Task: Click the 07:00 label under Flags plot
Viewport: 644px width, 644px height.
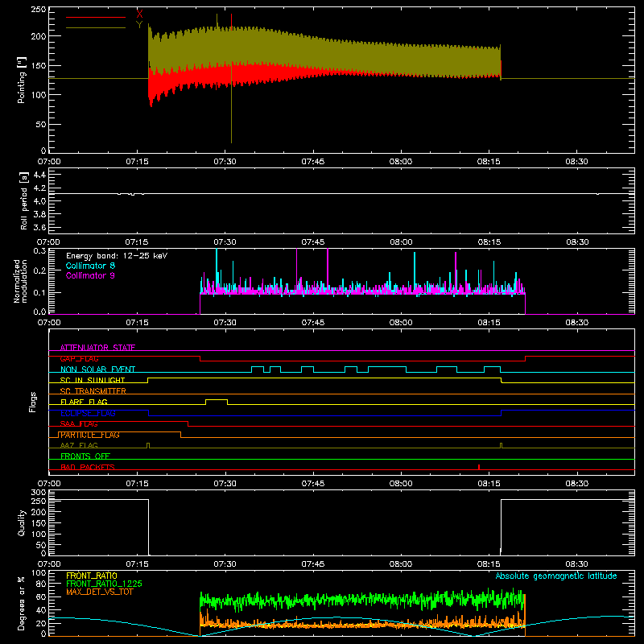Action: pyautogui.click(x=49, y=484)
